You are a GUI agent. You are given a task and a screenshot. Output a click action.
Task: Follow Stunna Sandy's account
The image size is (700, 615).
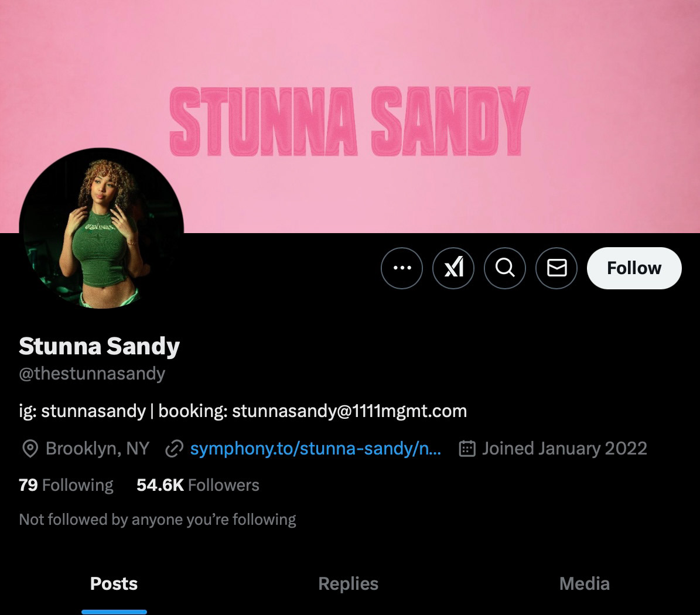[634, 268]
